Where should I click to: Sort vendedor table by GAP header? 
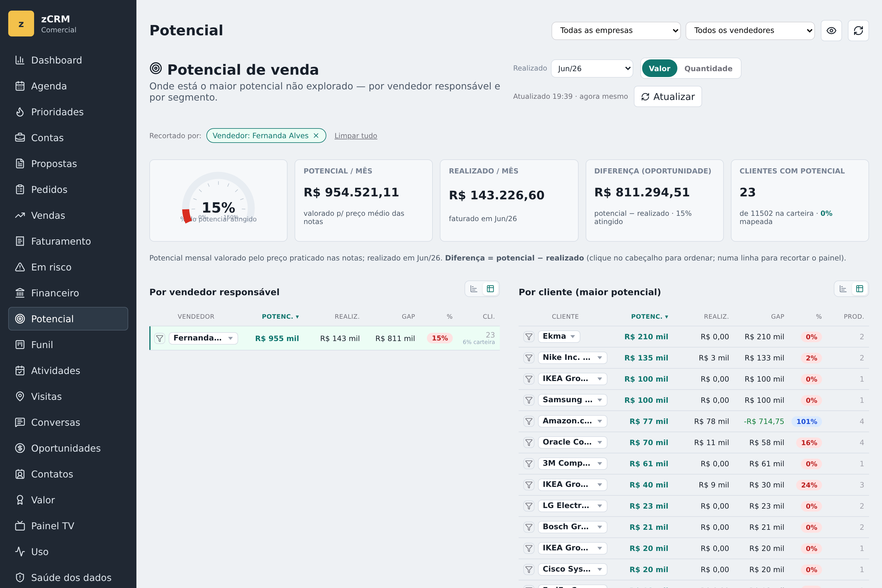[408, 317]
